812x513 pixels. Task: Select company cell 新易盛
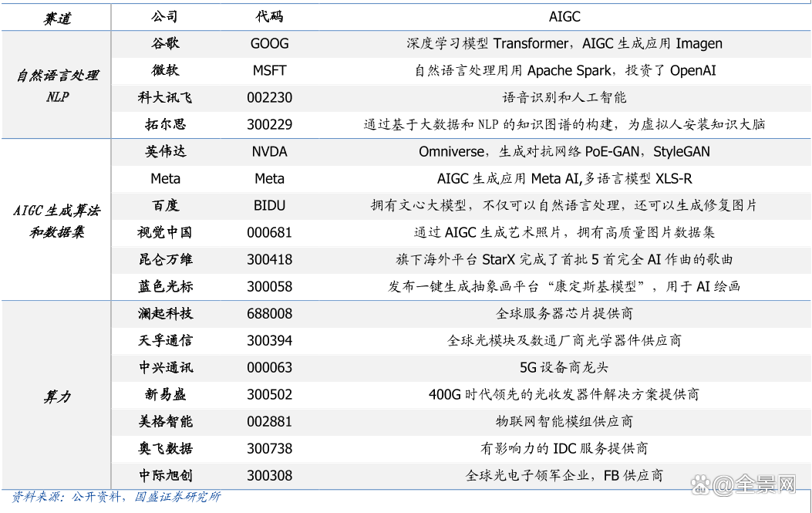point(165,394)
